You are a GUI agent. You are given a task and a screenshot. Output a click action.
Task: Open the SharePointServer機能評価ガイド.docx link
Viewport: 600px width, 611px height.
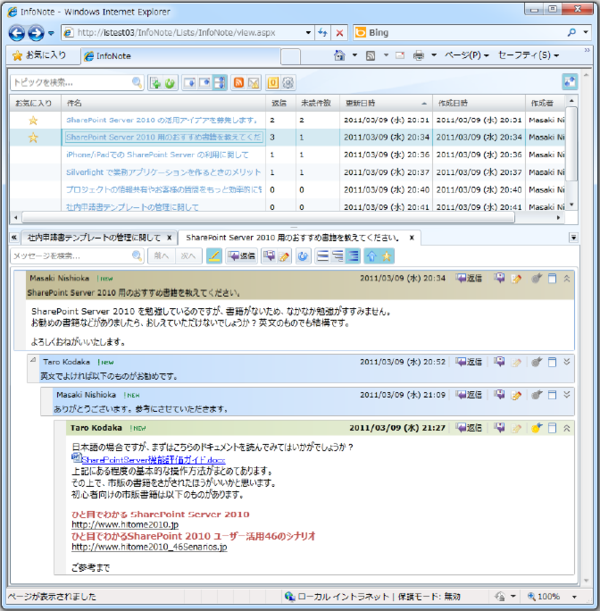(153, 460)
